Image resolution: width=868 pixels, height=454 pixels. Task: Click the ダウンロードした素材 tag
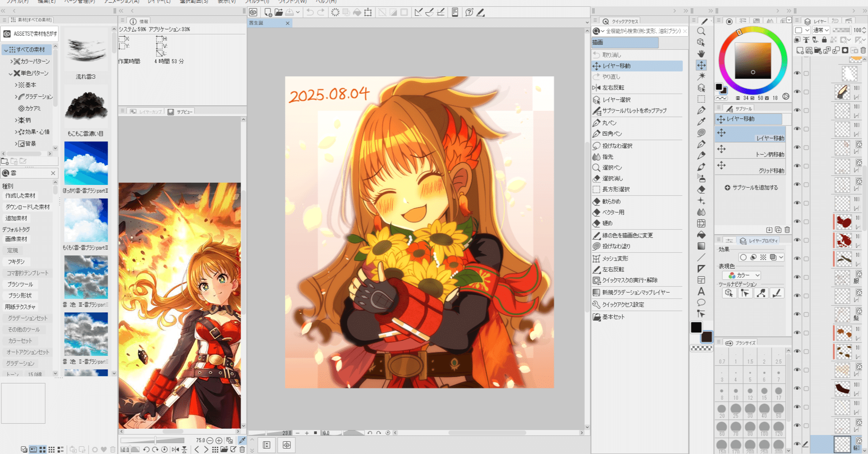click(x=27, y=207)
